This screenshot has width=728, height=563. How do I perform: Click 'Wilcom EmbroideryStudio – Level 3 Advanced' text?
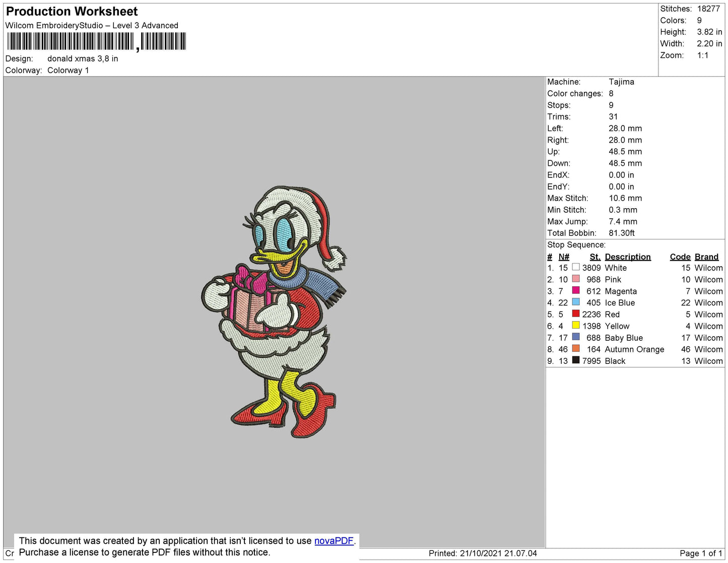[x=92, y=26]
